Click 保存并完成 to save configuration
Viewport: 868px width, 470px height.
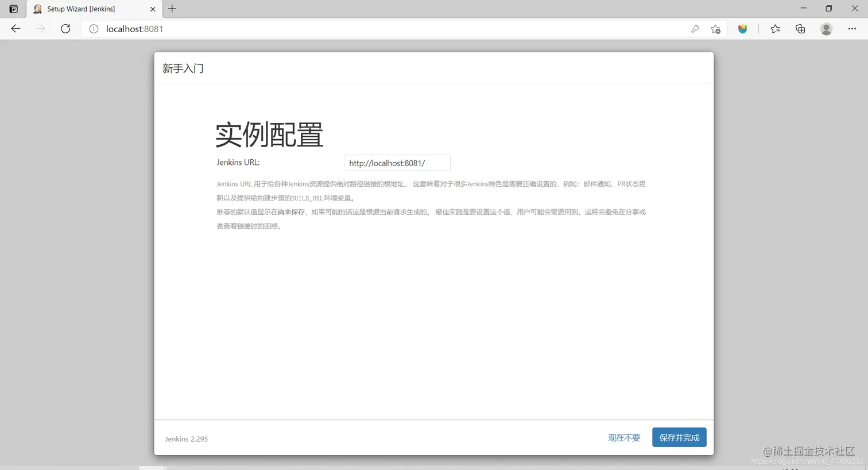coord(679,437)
